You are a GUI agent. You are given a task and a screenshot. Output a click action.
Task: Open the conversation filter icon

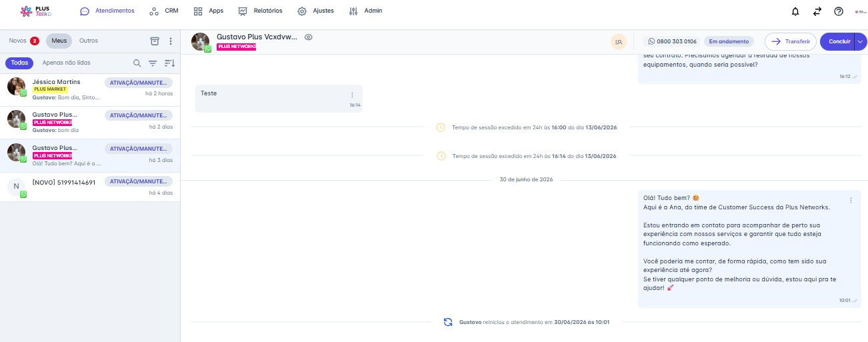[x=153, y=63]
